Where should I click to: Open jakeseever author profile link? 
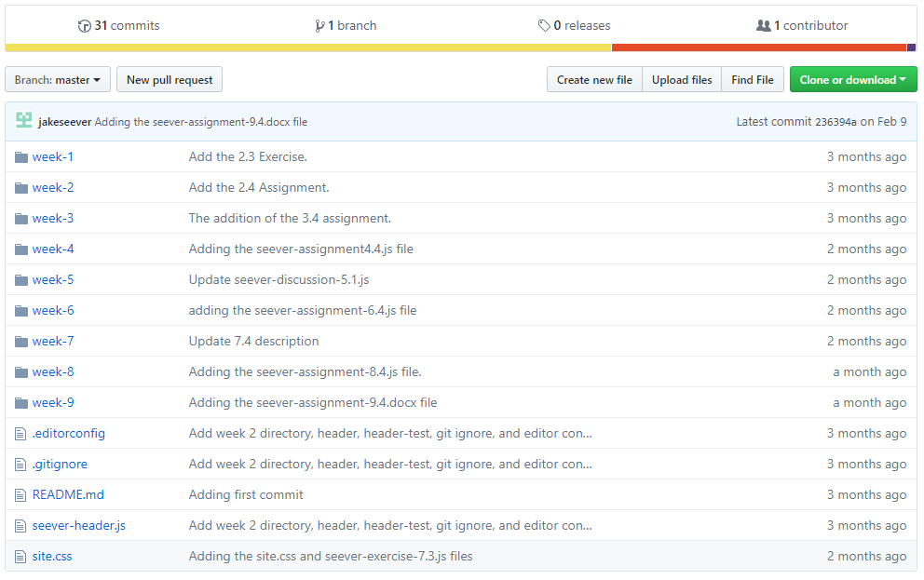tap(65, 122)
